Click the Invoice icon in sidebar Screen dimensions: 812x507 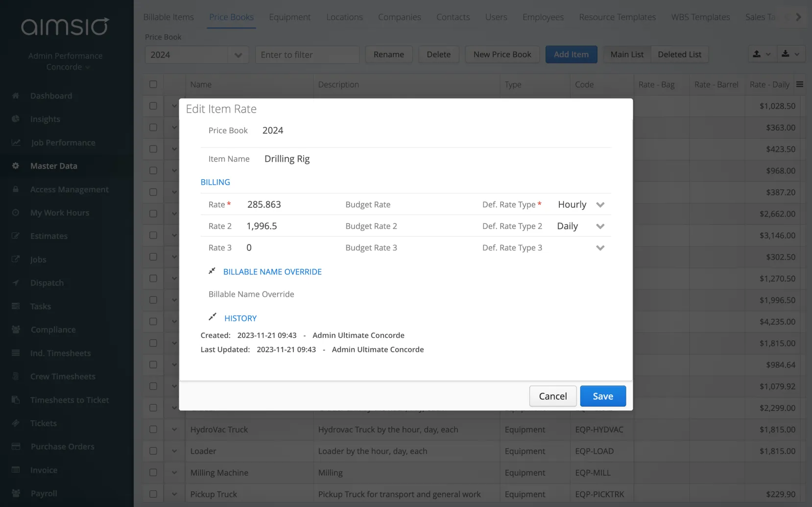[16, 470]
